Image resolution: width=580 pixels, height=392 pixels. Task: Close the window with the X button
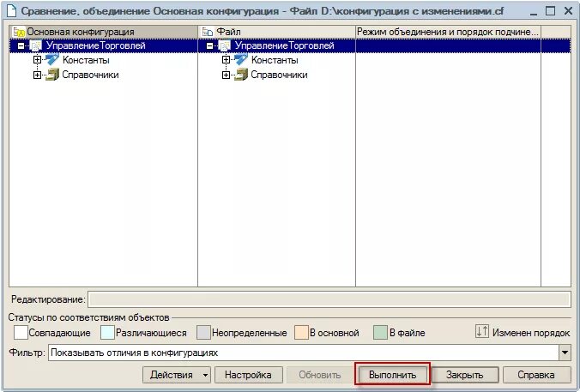[x=569, y=11]
